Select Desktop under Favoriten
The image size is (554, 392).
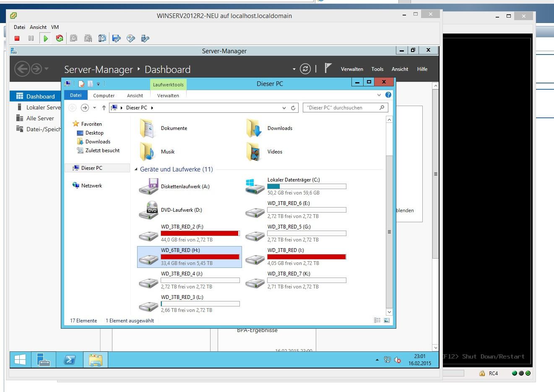tap(94, 133)
